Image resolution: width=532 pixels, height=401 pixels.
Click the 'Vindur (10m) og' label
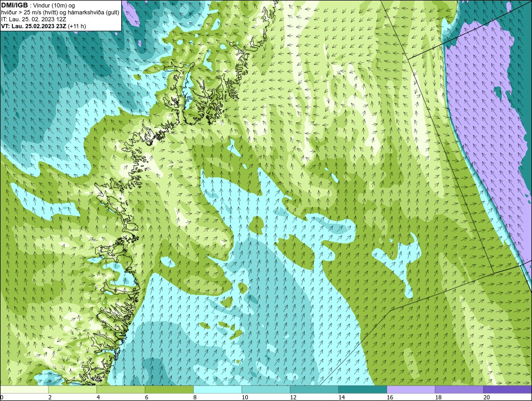click(x=54, y=5)
